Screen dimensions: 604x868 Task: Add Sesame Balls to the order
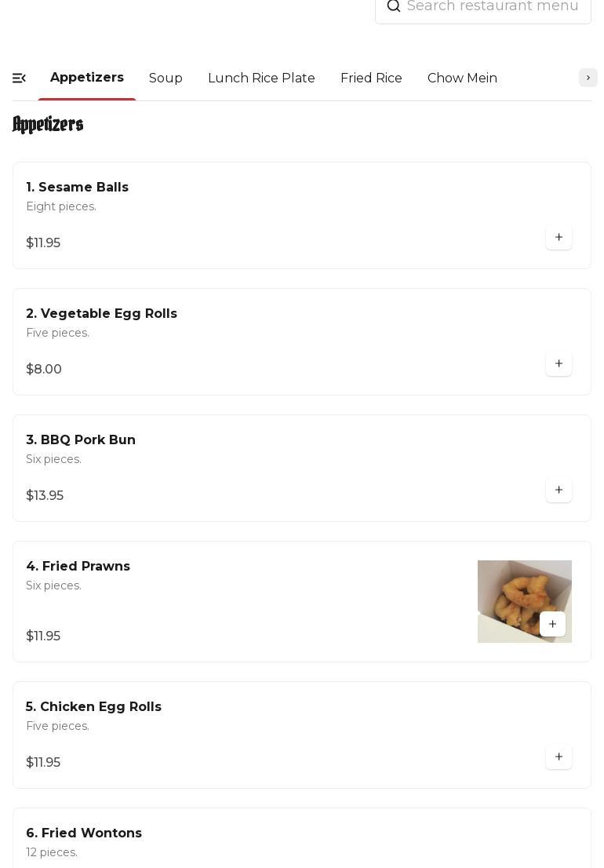(x=559, y=237)
